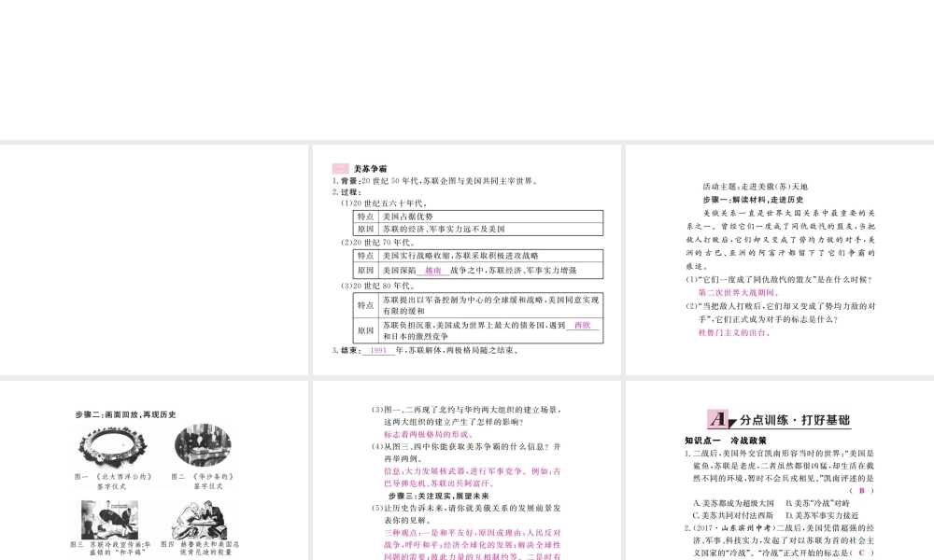Screen dimensions: 934x560
Task: Click the pink answer letter 'C'
Action: [861, 553]
